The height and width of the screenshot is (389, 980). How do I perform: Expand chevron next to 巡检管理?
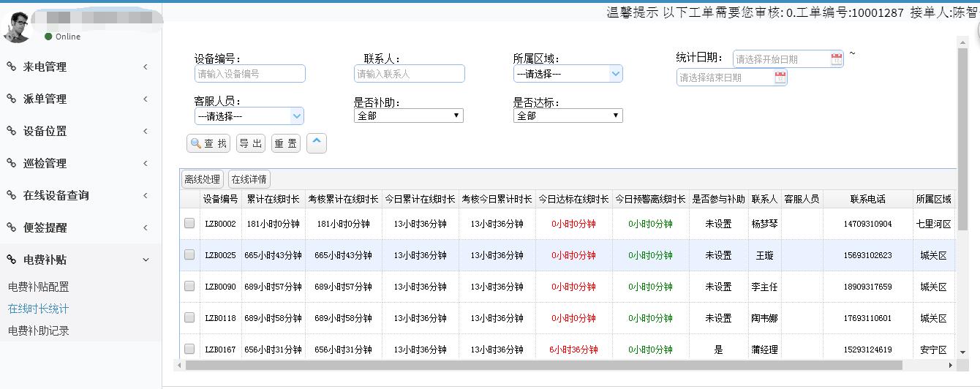click(x=145, y=163)
